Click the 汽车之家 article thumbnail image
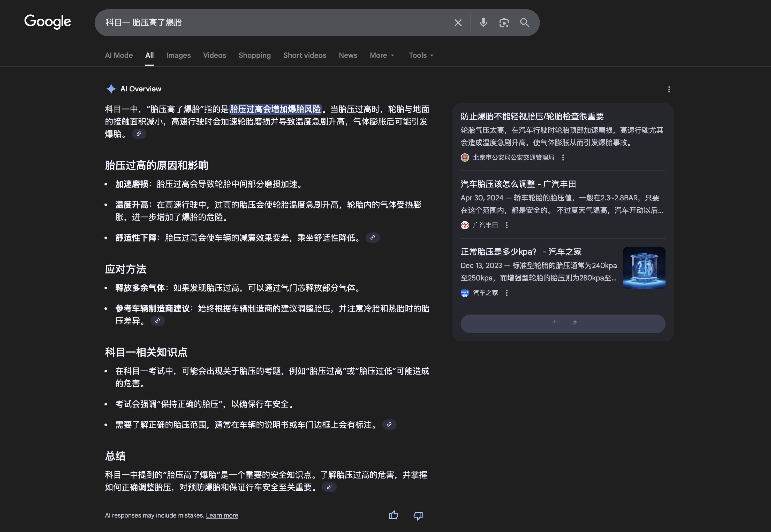This screenshot has height=532, width=771. pos(644,268)
